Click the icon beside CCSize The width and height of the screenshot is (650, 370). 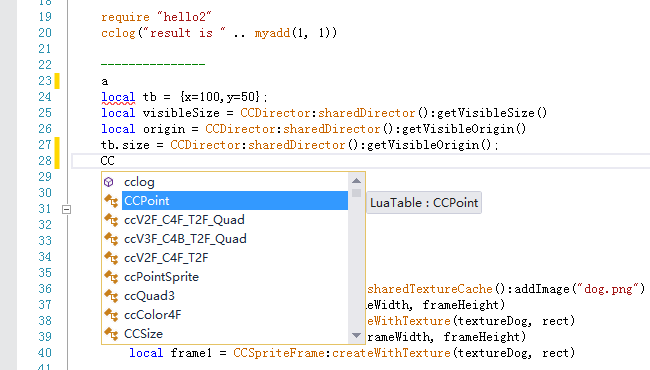click(x=111, y=334)
